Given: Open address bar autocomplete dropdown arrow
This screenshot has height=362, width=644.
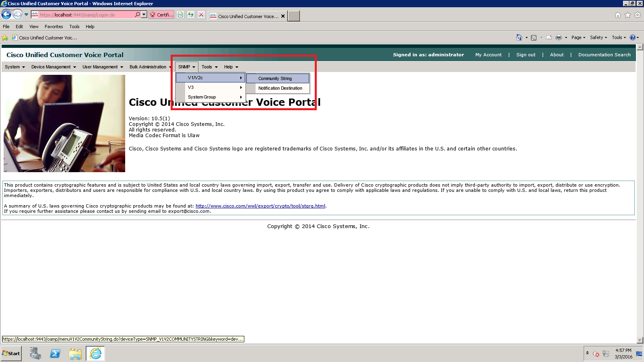Looking at the screenshot, I should coord(144,14).
